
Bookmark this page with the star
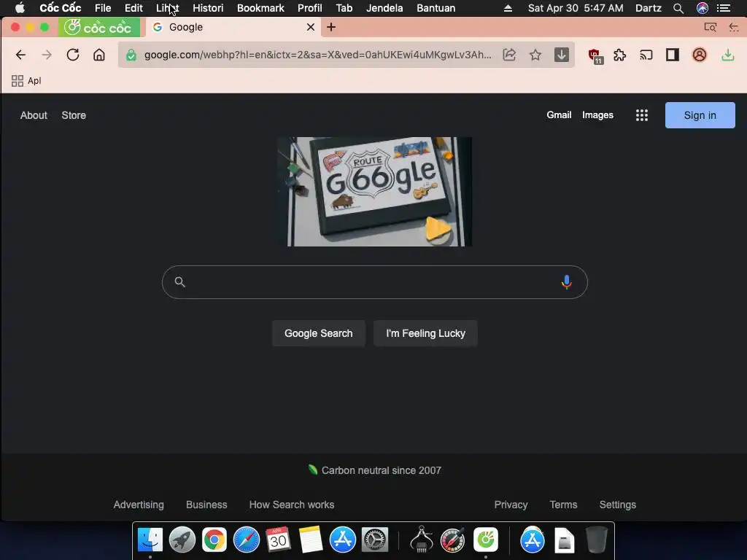[x=535, y=55]
